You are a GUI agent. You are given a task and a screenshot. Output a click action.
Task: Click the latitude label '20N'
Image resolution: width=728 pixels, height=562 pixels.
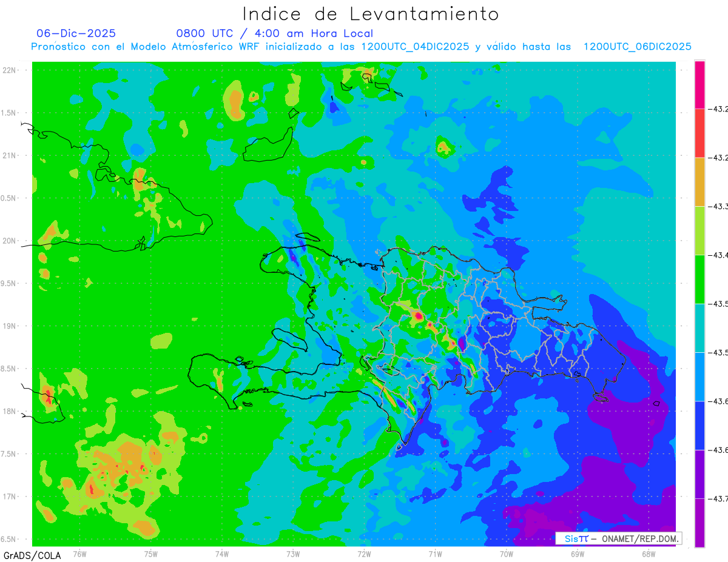click(x=10, y=241)
